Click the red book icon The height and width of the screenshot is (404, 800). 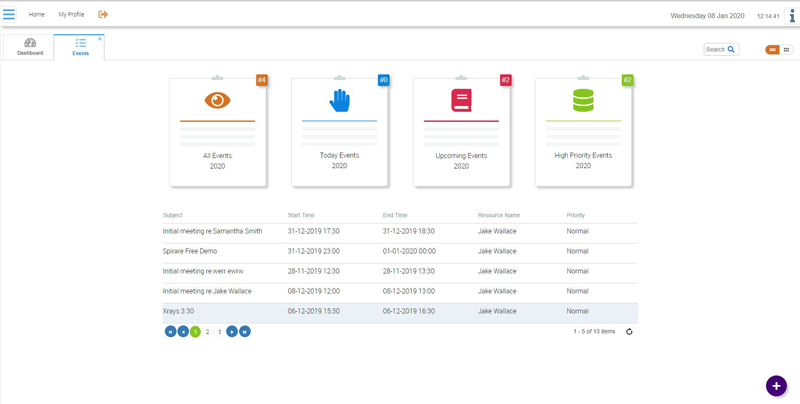(461, 100)
